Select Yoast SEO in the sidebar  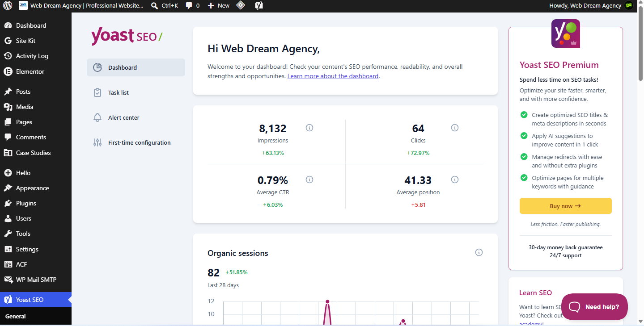(x=36, y=300)
